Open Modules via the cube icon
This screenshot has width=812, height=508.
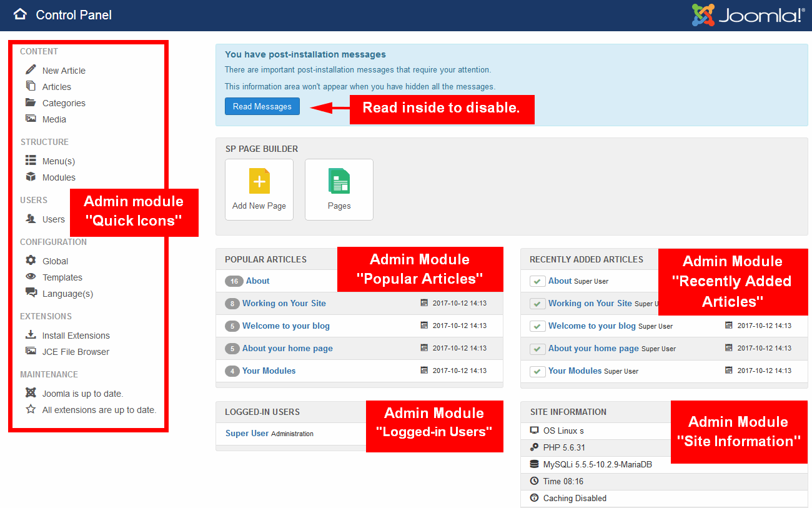click(31, 177)
